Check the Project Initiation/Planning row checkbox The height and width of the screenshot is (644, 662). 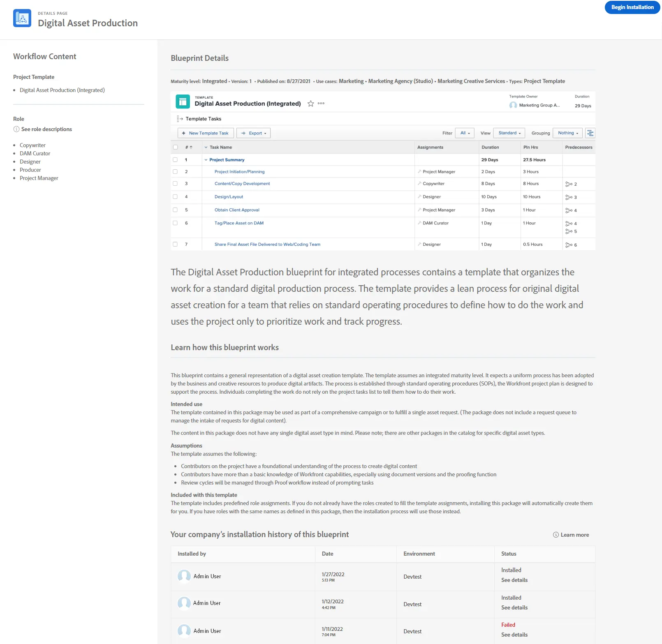175,171
